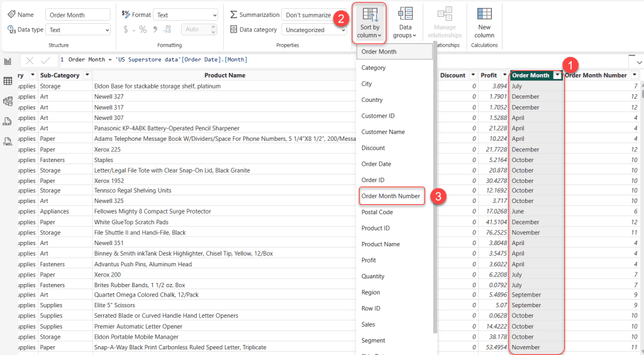Click in the DAX formula bar

[343, 60]
